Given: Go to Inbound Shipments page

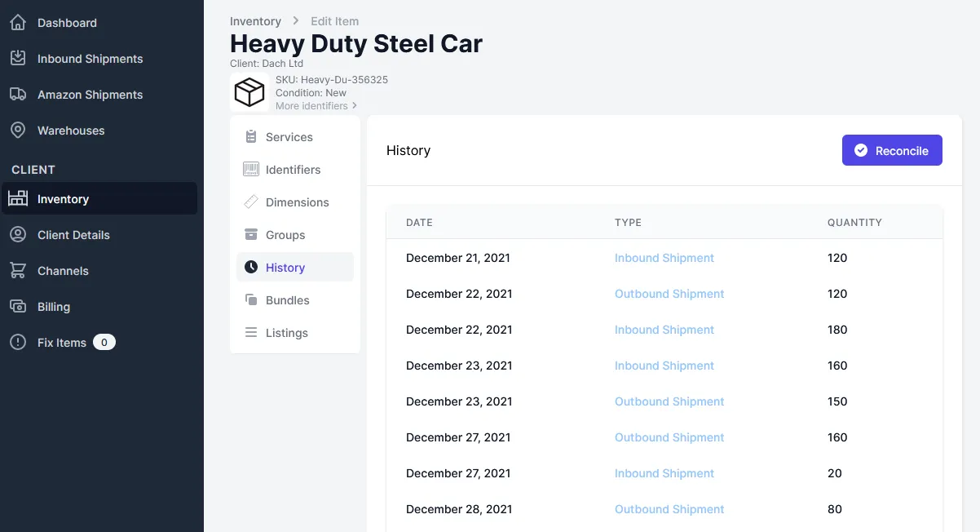Looking at the screenshot, I should point(90,59).
